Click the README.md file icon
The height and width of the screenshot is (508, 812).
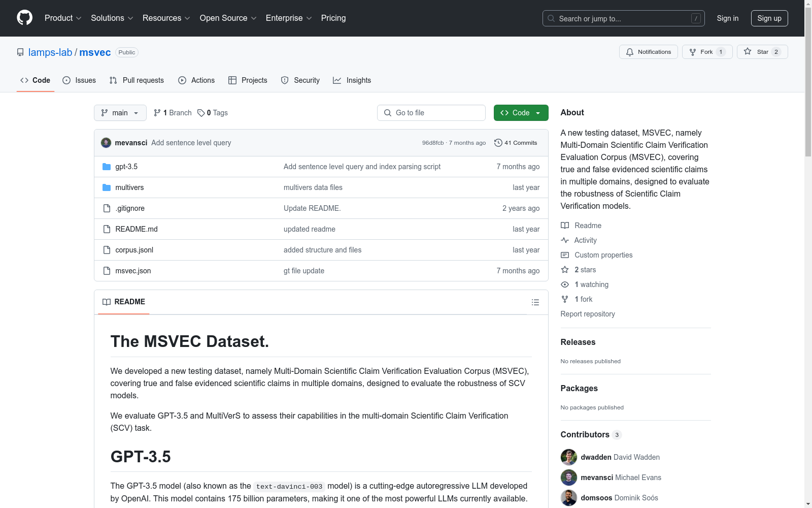107,229
